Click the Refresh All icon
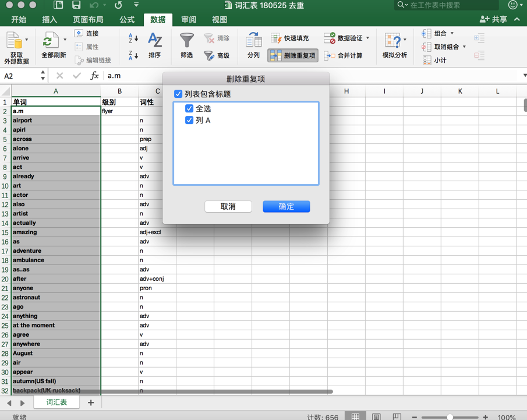 point(50,41)
